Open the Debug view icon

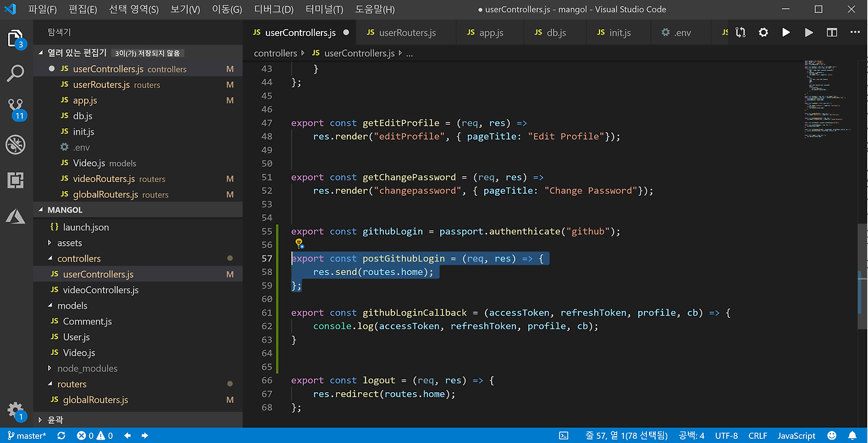[x=16, y=144]
